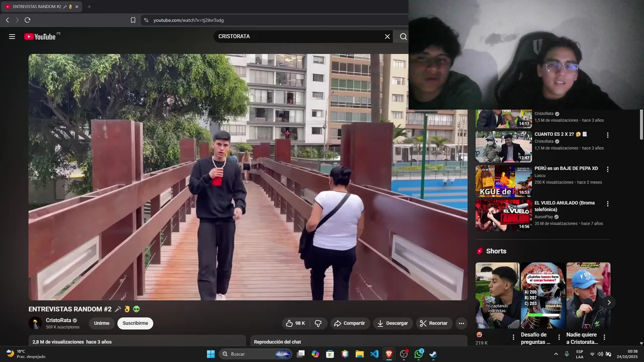Show next Shorts with the arrow
This screenshot has width=644, height=362.
click(609, 302)
